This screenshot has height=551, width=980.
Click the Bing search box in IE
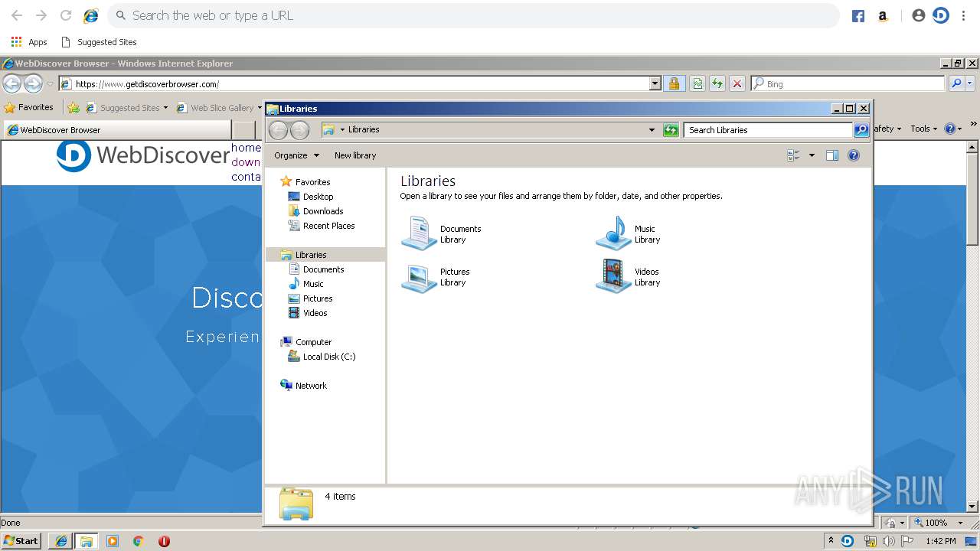pos(848,83)
